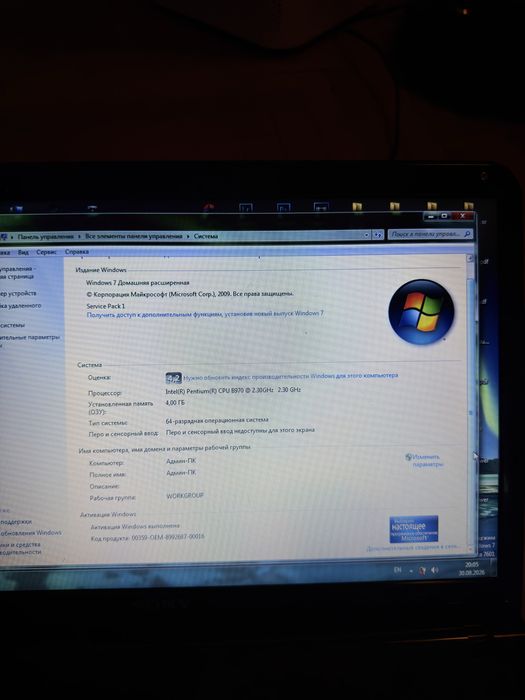
Task: Click the Изменить параметры link
Action: tap(427, 460)
